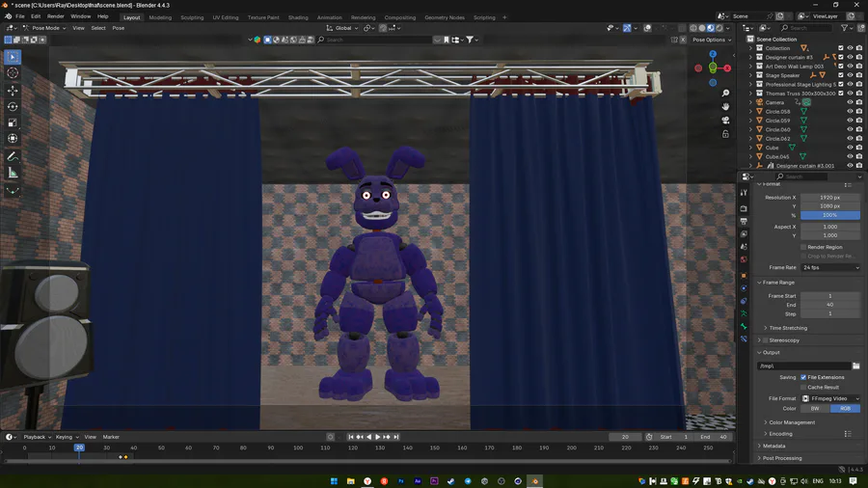This screenshot has height=488, width=868.
Task: Open the Render menu
Action: click(55, 16)
